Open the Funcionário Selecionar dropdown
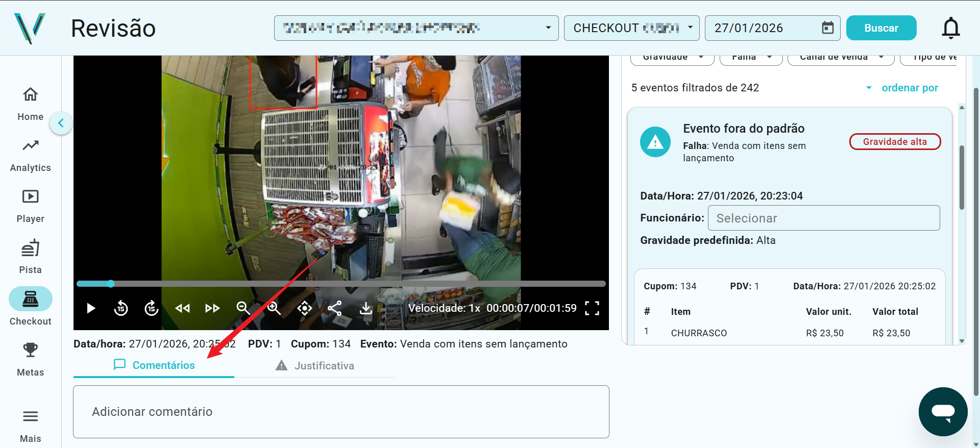Image resolution: width=980 pixels, height=448 pixels. (x=823, y=218)
